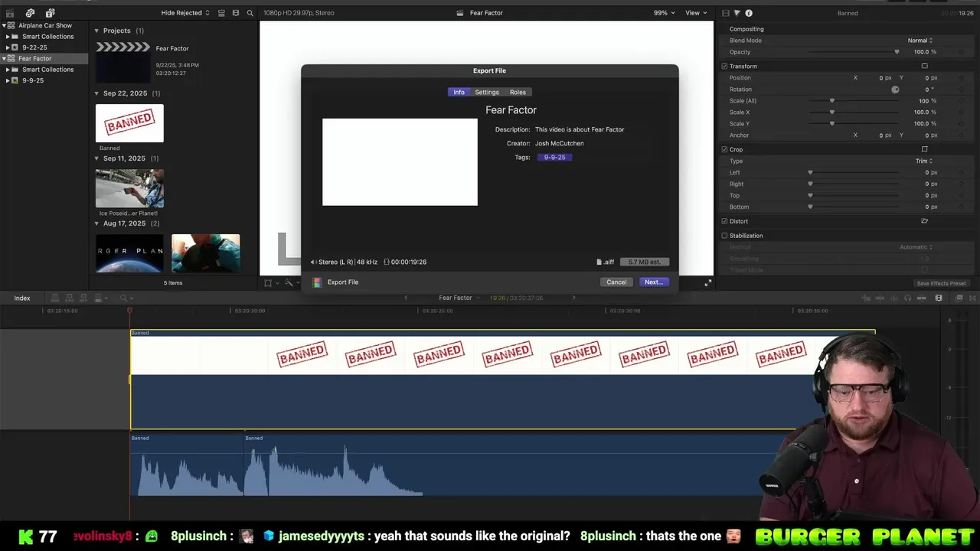Open the timeline Index panel

click(x=22, y=298)
